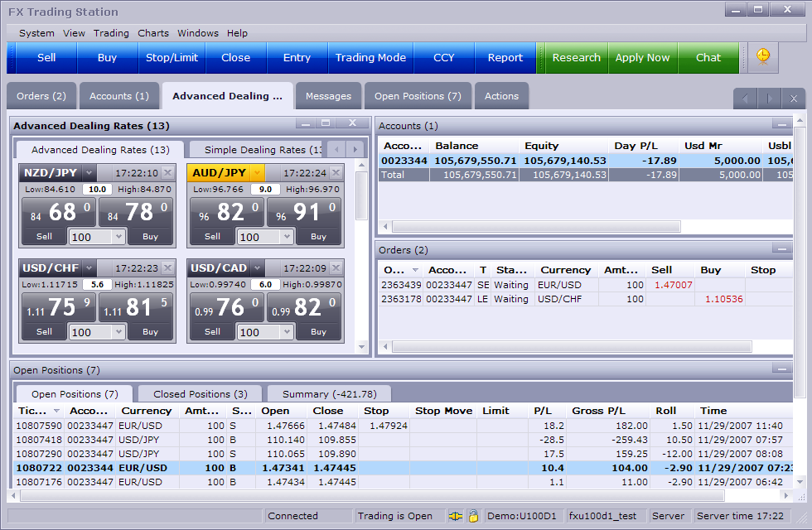812x530 pixels.
Task: Minimize the Advanced Dealing Rates panel
Action: pos(306,123)
